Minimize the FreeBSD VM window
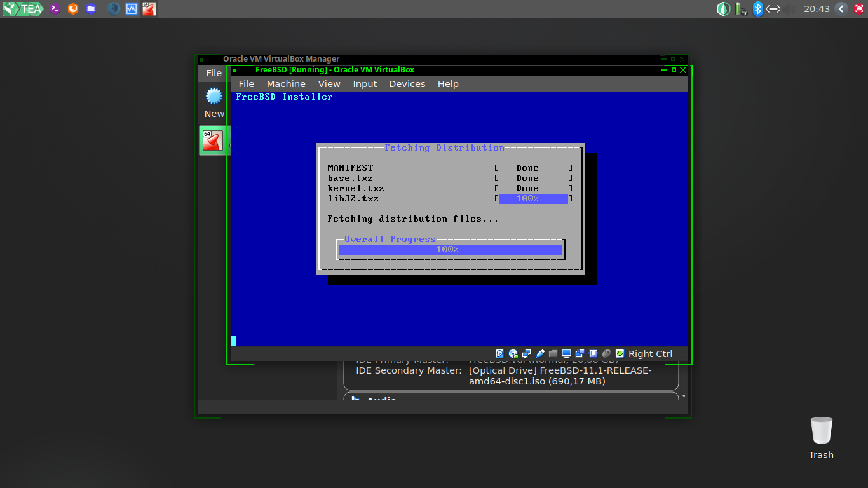The width and height of the screenshot is (868, 488). pos(664,70)
